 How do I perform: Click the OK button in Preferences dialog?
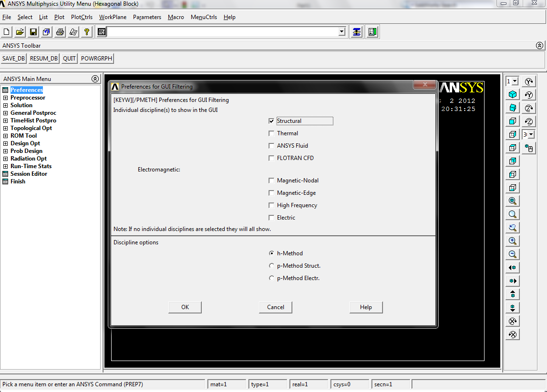click(x=185, y=307)
